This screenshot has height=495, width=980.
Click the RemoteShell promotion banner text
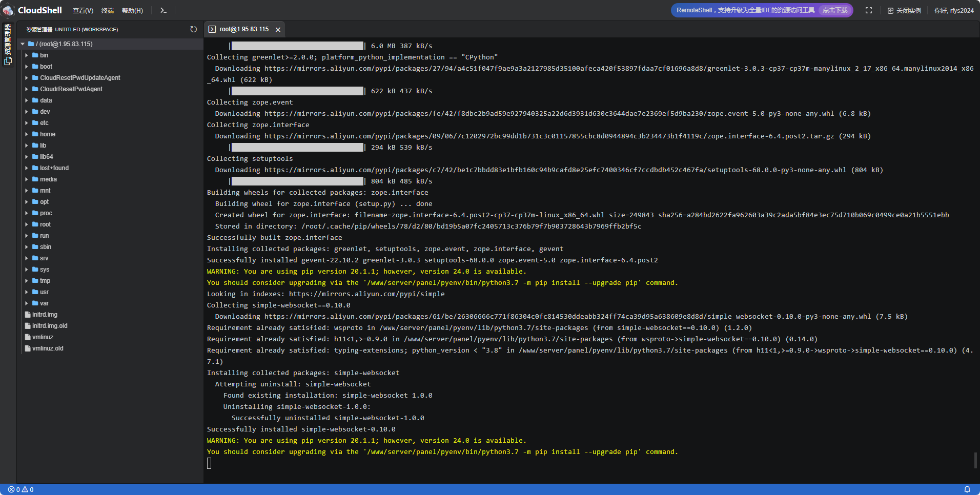tap(745, 10)
